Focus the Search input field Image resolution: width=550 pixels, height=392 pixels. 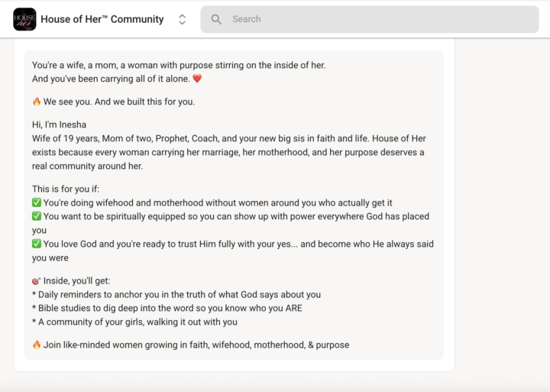(370, 19)
